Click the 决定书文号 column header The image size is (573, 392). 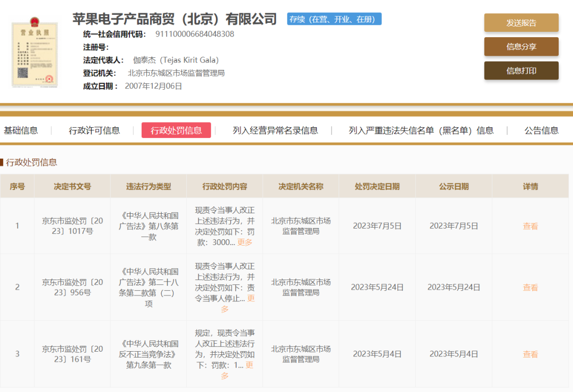pos(72,187)
